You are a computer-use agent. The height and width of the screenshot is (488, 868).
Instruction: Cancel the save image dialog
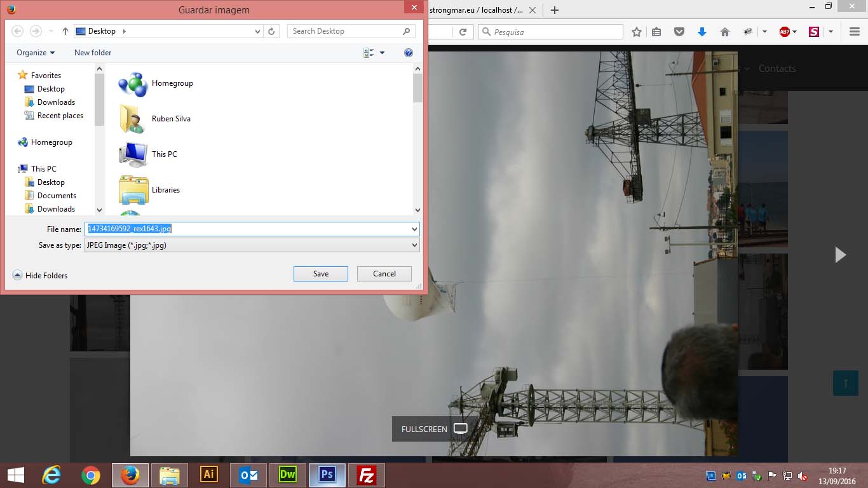point(384,274)
